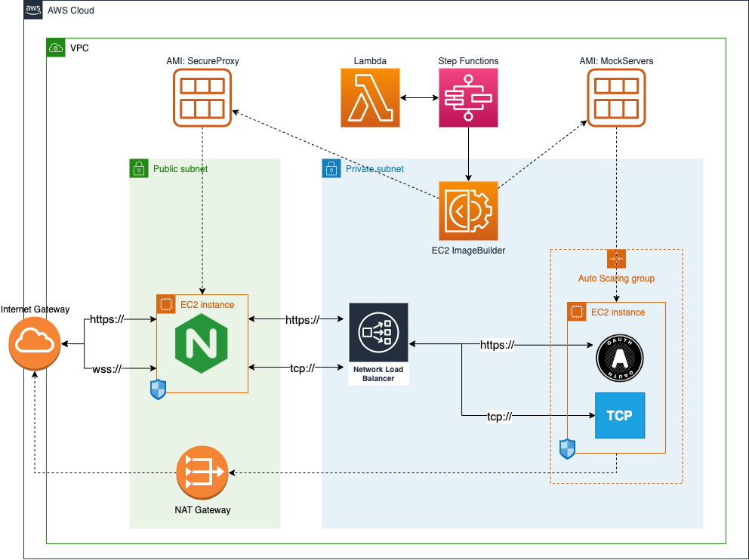
Task: Click the "wss://" connection label
Action: tap(107, 368)
